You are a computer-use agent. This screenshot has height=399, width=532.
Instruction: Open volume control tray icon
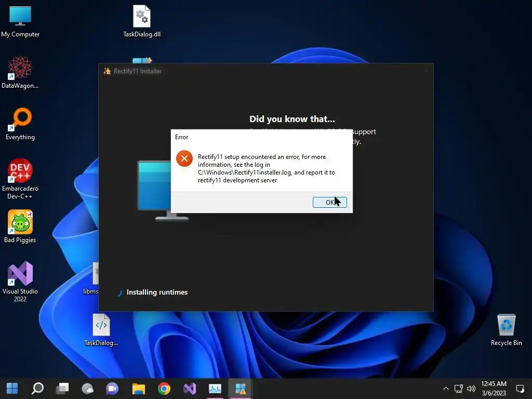click(471, 389)
